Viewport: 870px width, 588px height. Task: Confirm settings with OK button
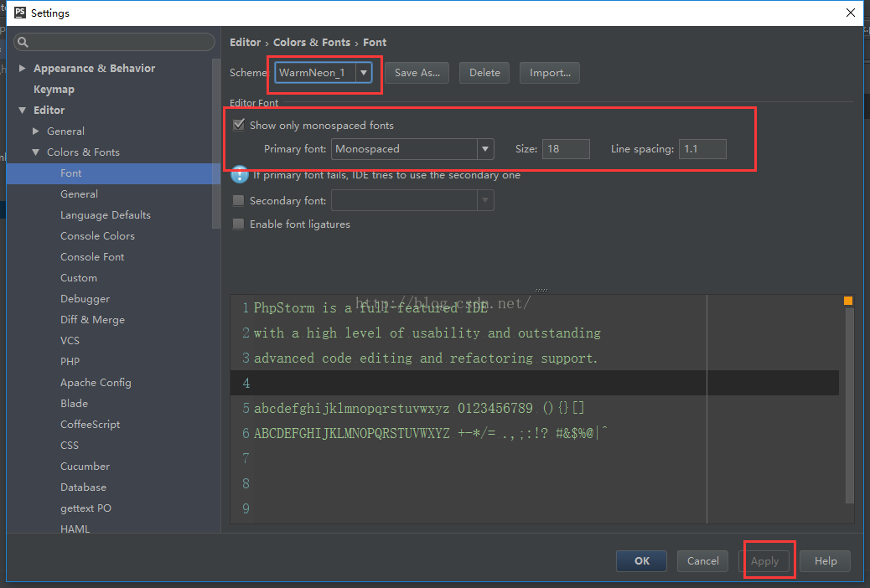pyautogui.click(x=641, y=561)
